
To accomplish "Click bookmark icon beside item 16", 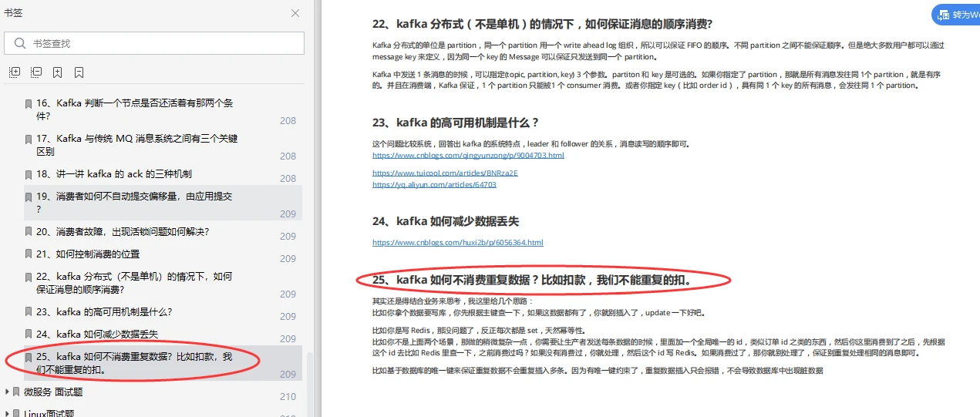I will click(29, 103).
